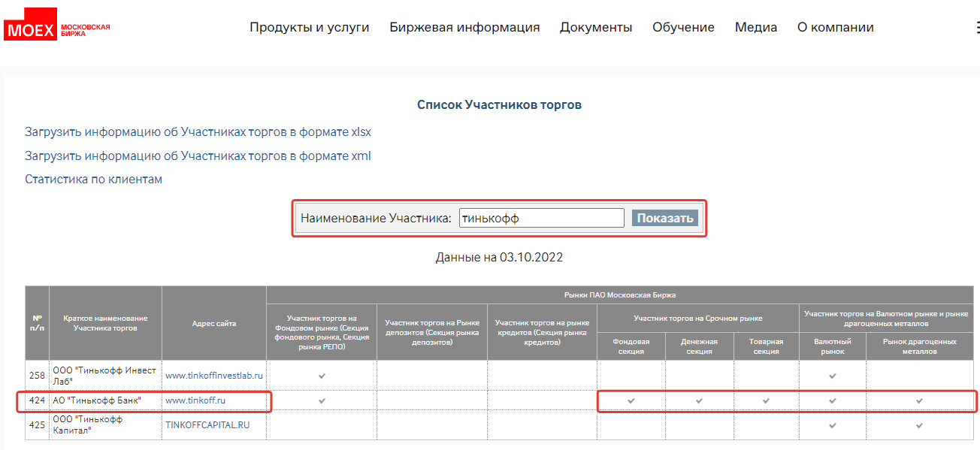Open the three-dot menu in the header
Screen dimensions: 980x450
coord(975,28)
